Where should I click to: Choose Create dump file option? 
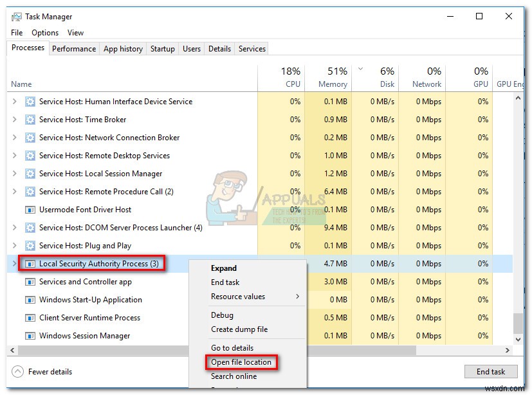point(239,329)
